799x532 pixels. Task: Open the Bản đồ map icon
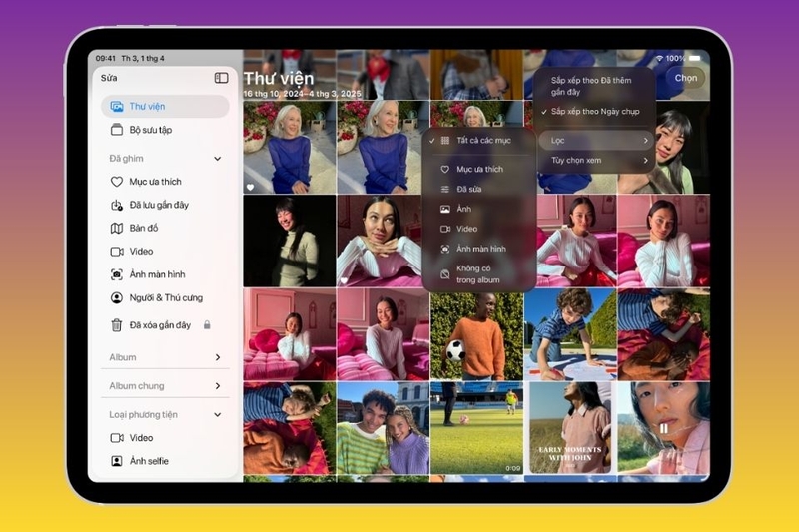(x=117, y=229)
